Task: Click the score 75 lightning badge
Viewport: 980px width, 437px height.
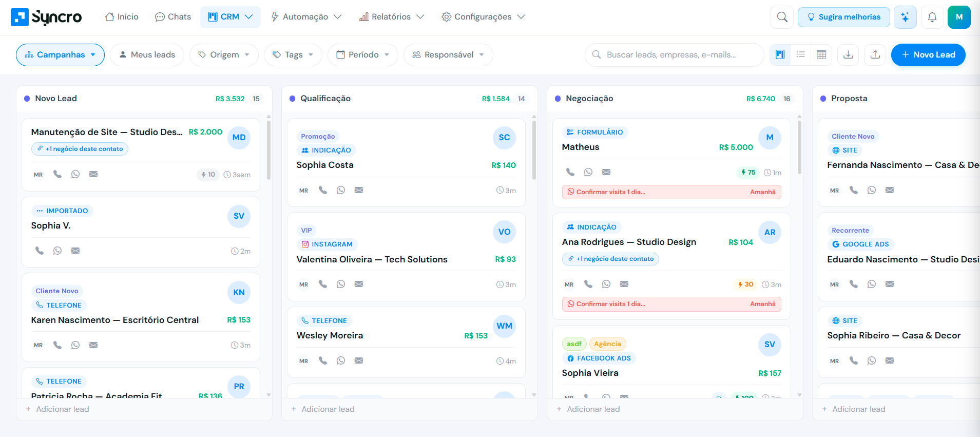Action: click(748, 173)
